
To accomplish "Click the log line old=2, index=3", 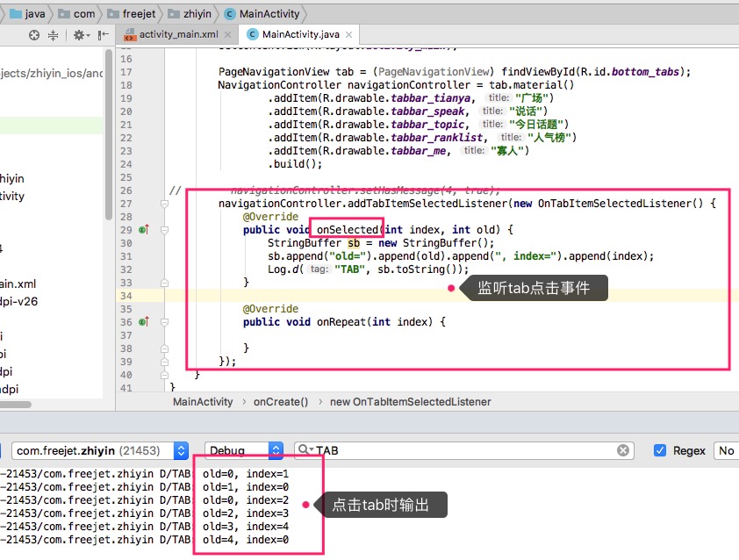I will (x=246, y=513).
